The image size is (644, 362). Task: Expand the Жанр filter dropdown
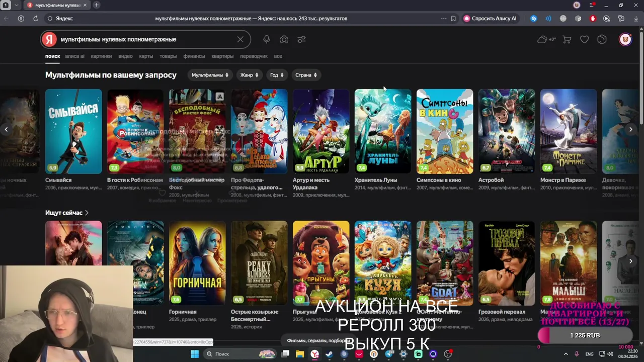click(249, 75)
